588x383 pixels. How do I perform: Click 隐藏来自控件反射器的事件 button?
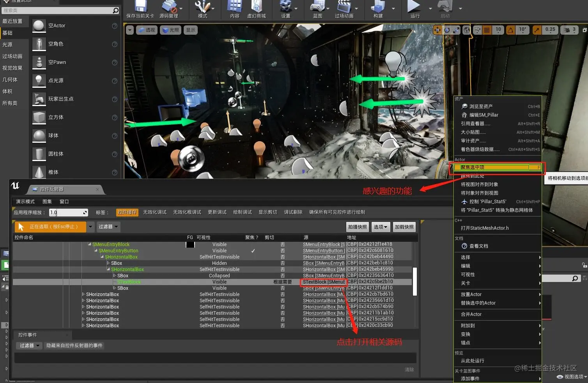coord(74,346)
